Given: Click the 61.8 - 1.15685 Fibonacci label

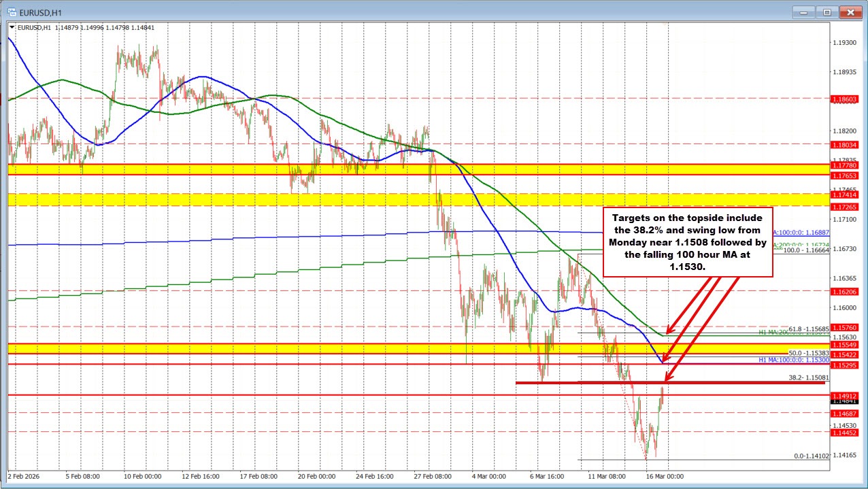Looking at the screenshot, I should tap(809, 328).
